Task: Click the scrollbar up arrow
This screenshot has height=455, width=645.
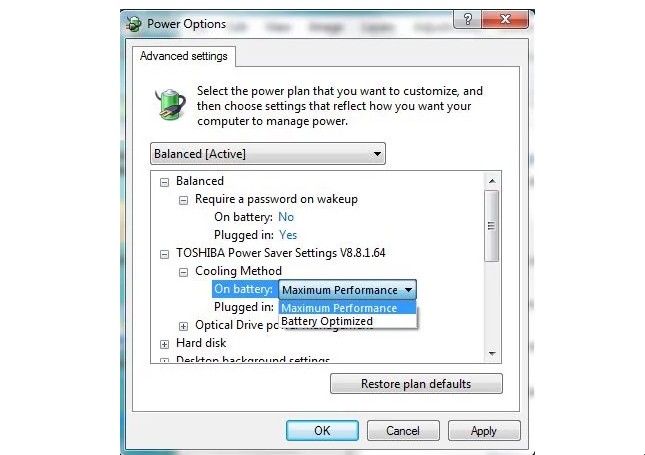Action: 492,181
